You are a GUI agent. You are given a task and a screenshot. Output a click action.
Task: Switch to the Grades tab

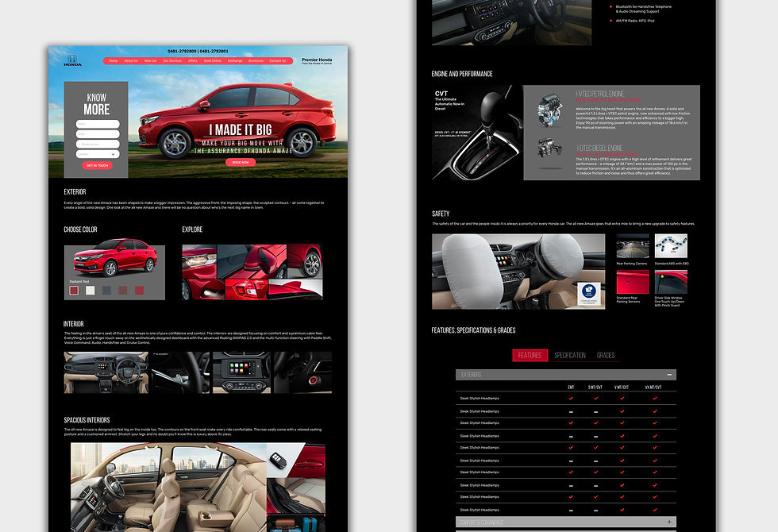coord(606,356)
